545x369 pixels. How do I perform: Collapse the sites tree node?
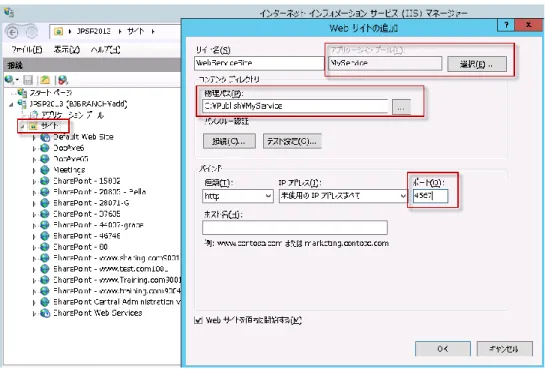(x=23, y=126)
